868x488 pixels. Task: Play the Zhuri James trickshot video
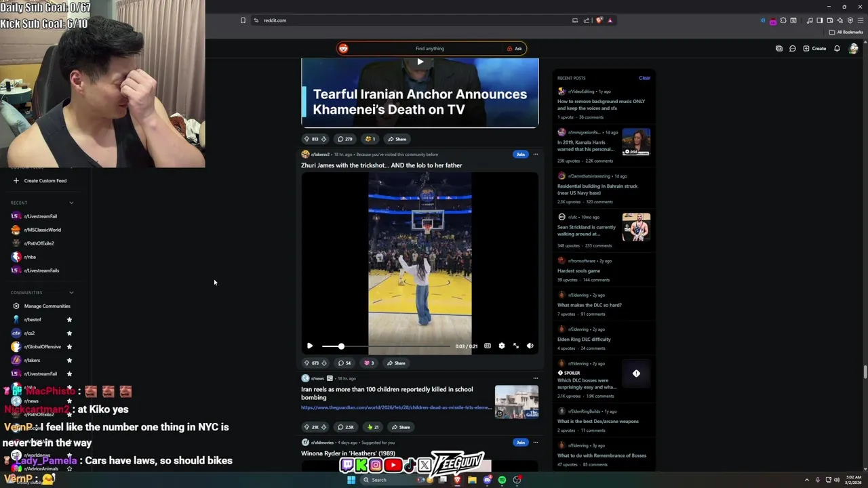point(310,346)
